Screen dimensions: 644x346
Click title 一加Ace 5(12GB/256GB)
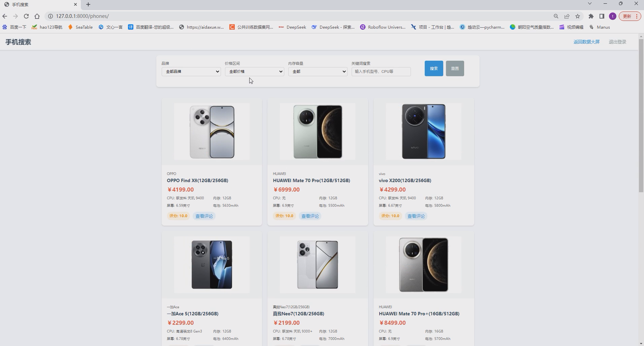193,314
